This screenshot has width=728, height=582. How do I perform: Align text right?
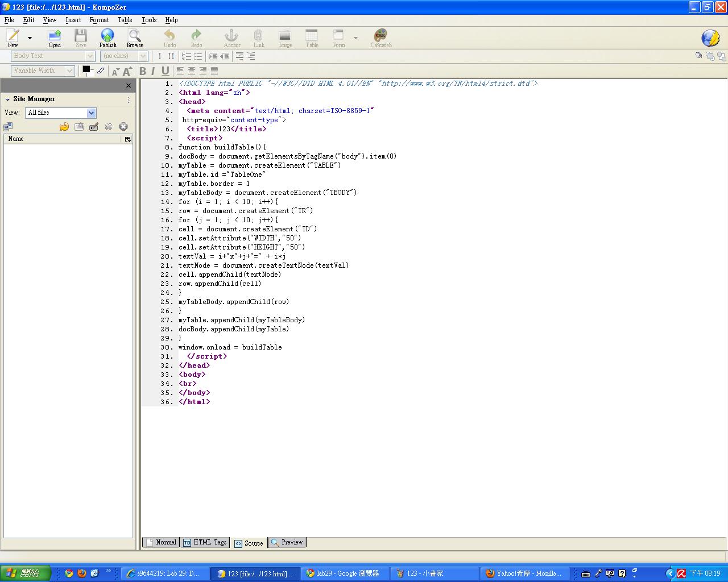[203, 70]
